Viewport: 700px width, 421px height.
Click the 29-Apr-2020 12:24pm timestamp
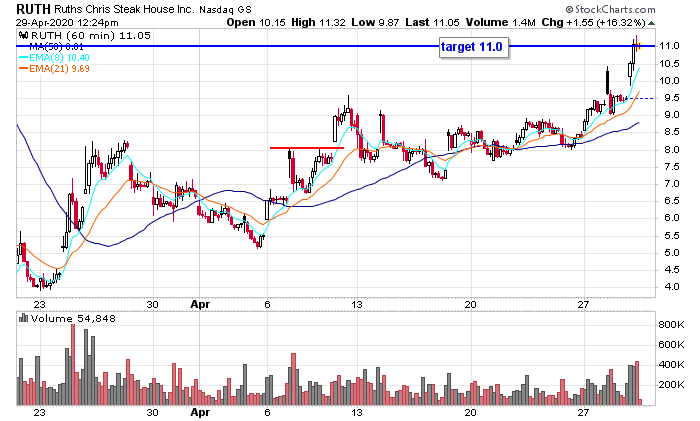pos(67,22)
